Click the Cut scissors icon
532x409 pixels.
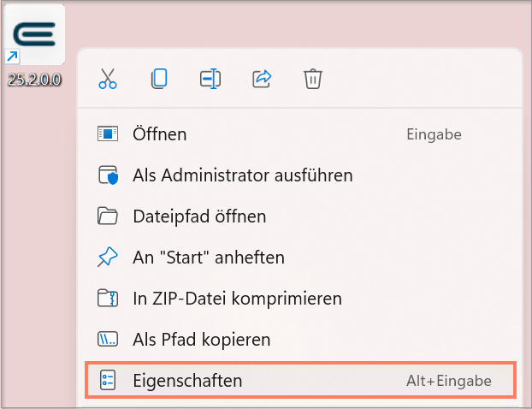pos(108,79)
